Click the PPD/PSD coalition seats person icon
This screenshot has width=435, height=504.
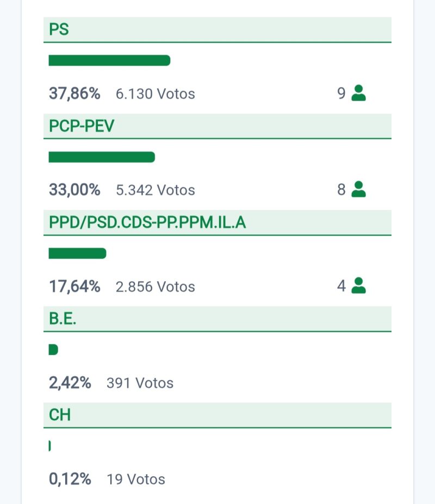[358, 285]
